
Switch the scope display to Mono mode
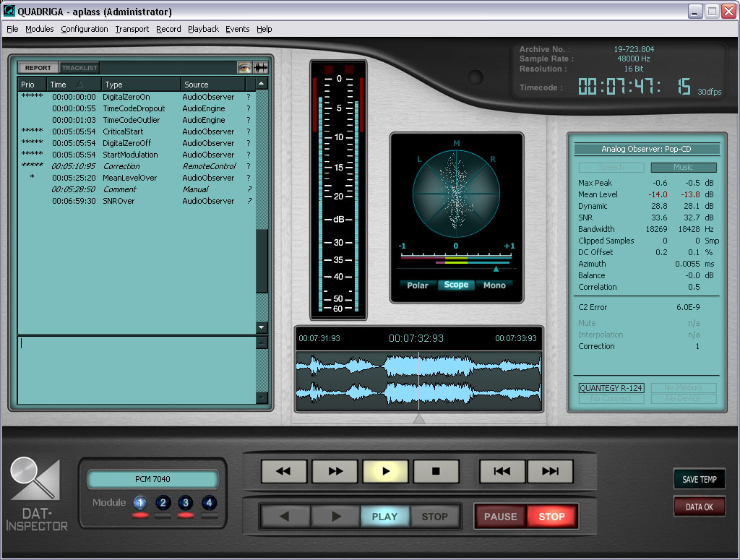(x=494, y=285)
